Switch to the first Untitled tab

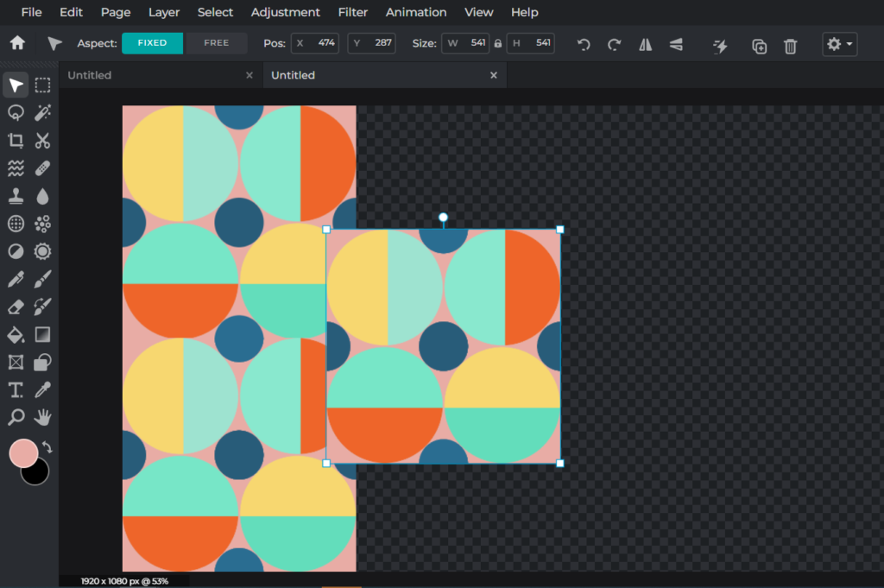[x=89, y=75]
